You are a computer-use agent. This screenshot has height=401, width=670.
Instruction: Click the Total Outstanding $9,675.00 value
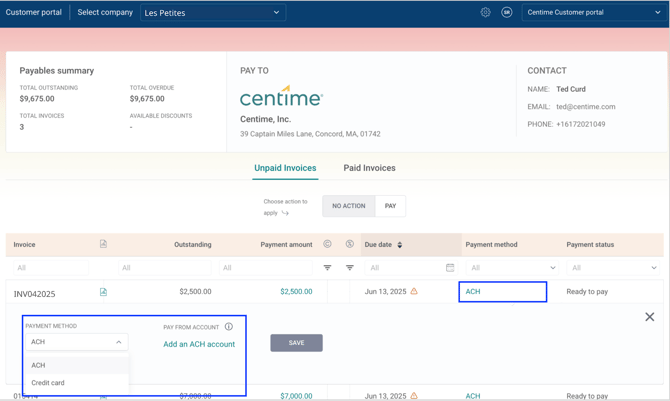click(37, 99)
